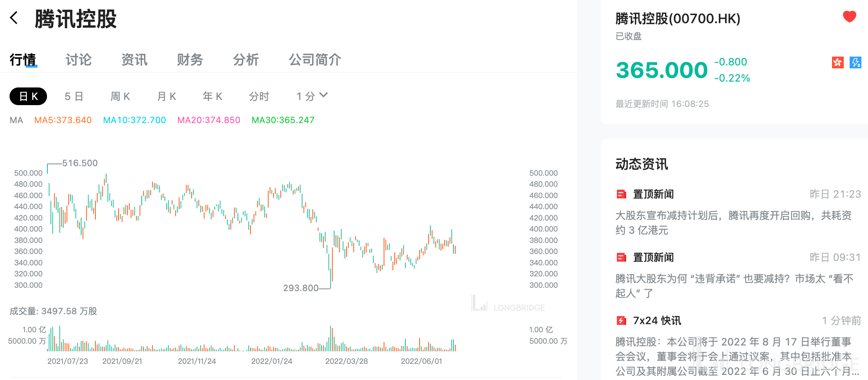The image size is (868, 380).
Task: Click the MA20:374.850 indicator value
Action: coord(209,120)
